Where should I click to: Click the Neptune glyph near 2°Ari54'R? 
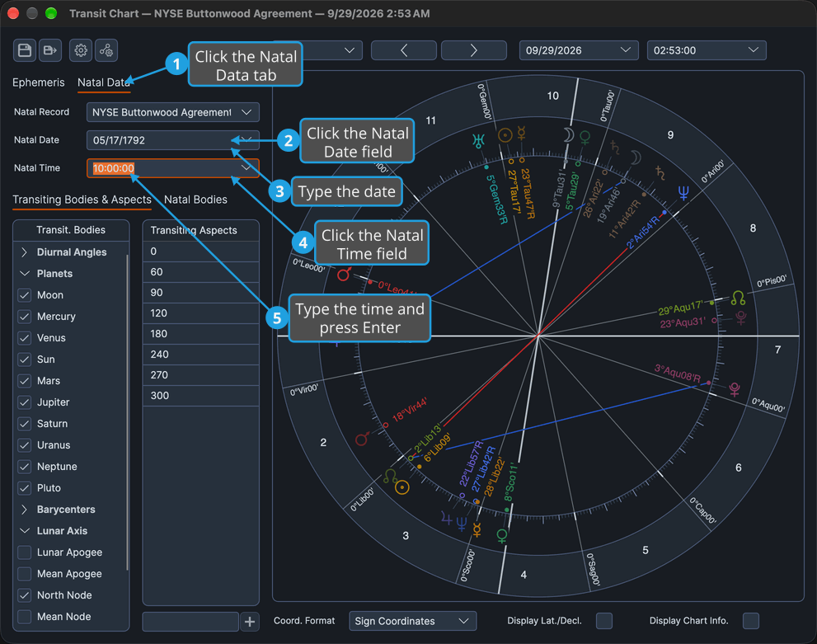683,193
